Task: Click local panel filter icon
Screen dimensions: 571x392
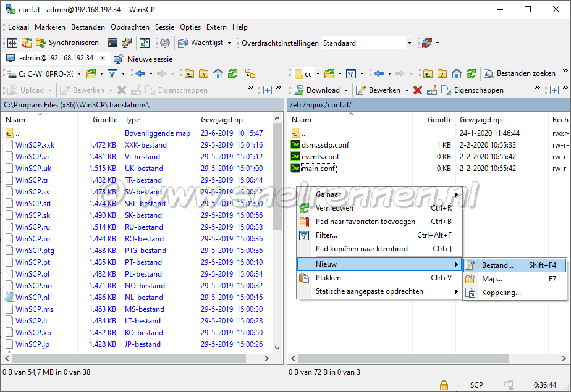Action: [112, 74]
